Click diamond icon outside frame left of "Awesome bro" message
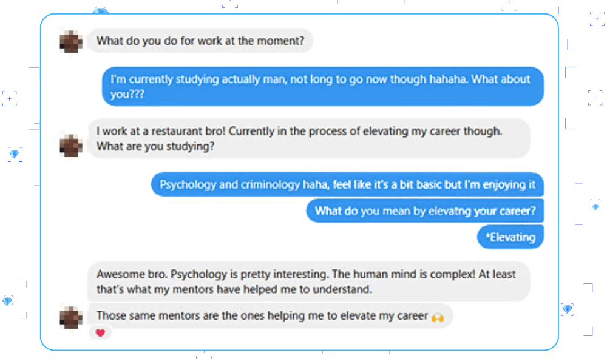The height and width of the screenshot is (364, 607). [7, 301]
